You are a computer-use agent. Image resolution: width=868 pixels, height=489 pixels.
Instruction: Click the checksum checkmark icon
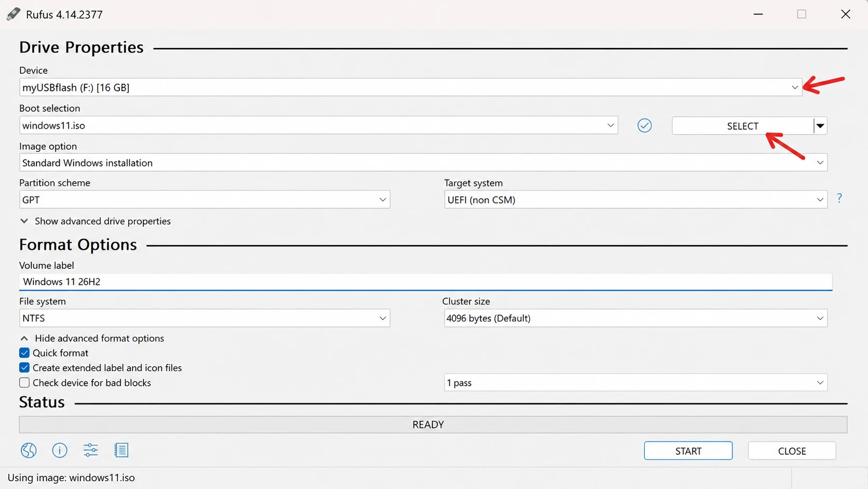(644, 125)
